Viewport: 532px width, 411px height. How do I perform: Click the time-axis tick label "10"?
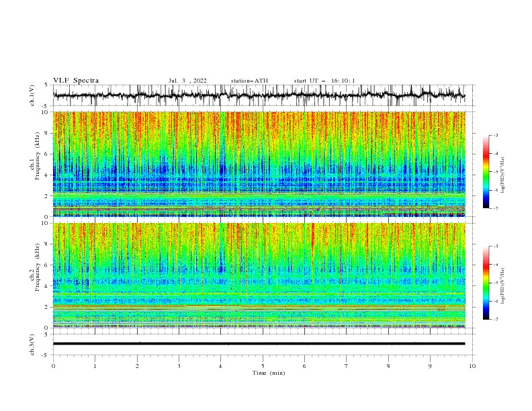(472, 366)
